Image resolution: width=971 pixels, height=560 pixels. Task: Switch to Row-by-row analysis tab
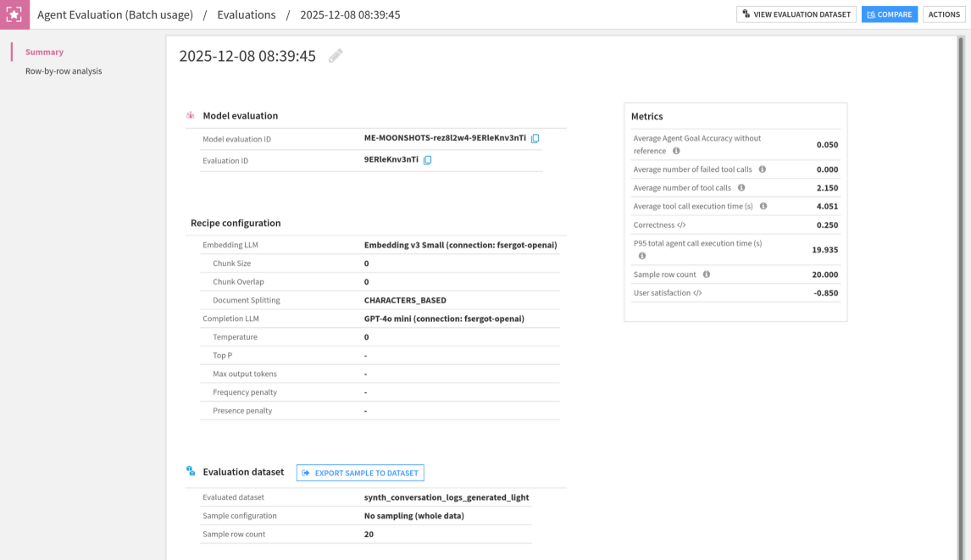point(64,71)
